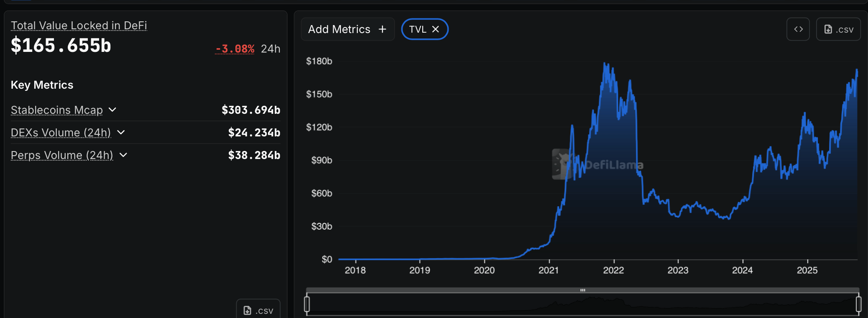Click the left handle of range slider
The image size is (868, 318).
tap(307, 304)
